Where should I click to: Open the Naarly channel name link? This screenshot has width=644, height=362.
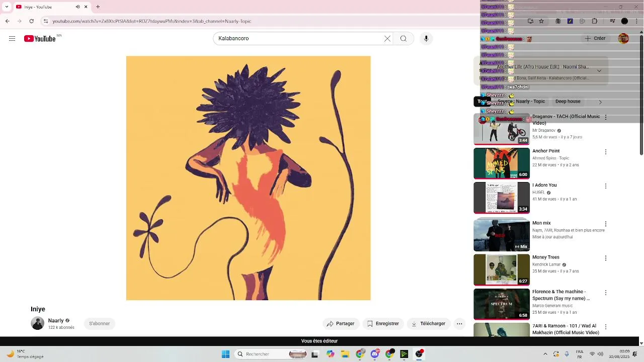coord(56,321)
